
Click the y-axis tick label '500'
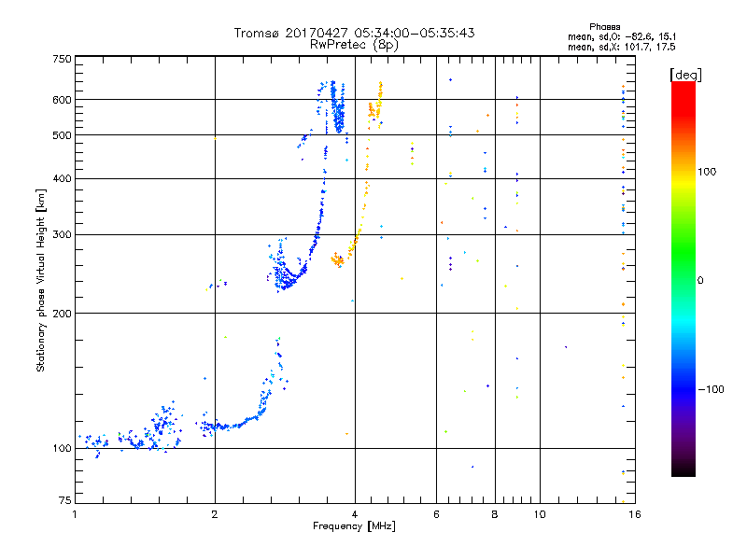[x=62, y=135]
